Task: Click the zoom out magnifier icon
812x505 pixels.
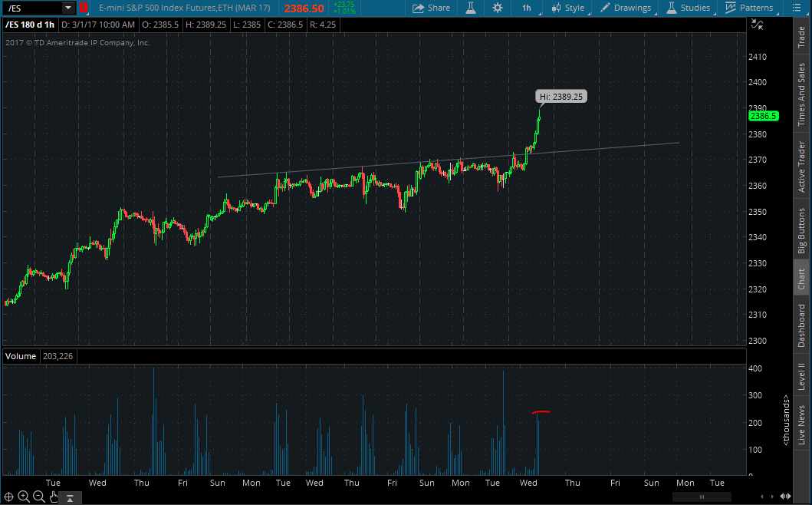Action: pyautogui.click(x=39, y=497)
